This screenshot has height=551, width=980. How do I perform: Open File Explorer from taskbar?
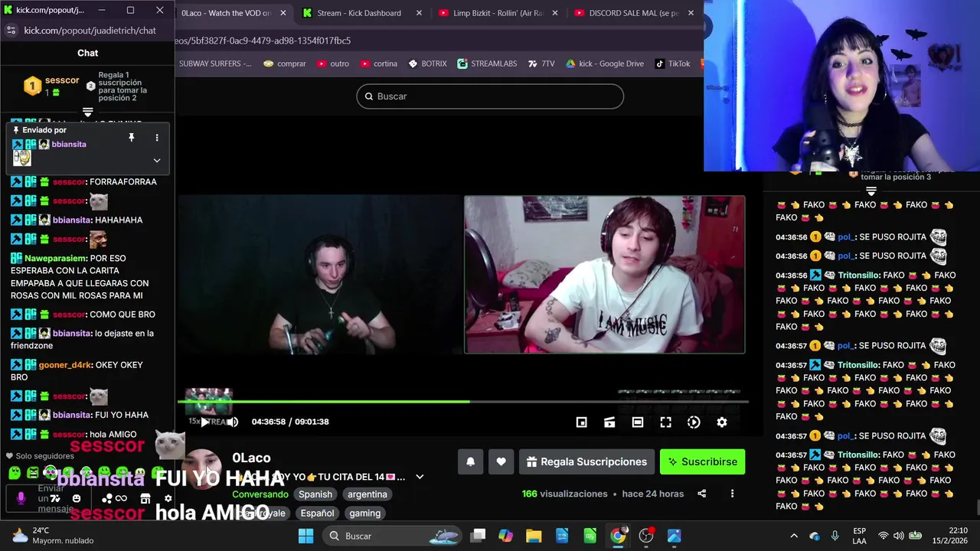point(534,536)
